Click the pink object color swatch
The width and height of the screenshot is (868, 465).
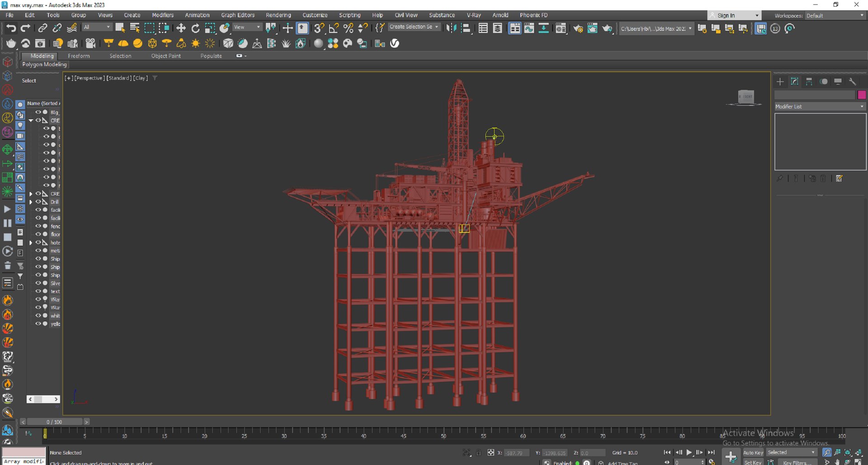coord(862,95)
